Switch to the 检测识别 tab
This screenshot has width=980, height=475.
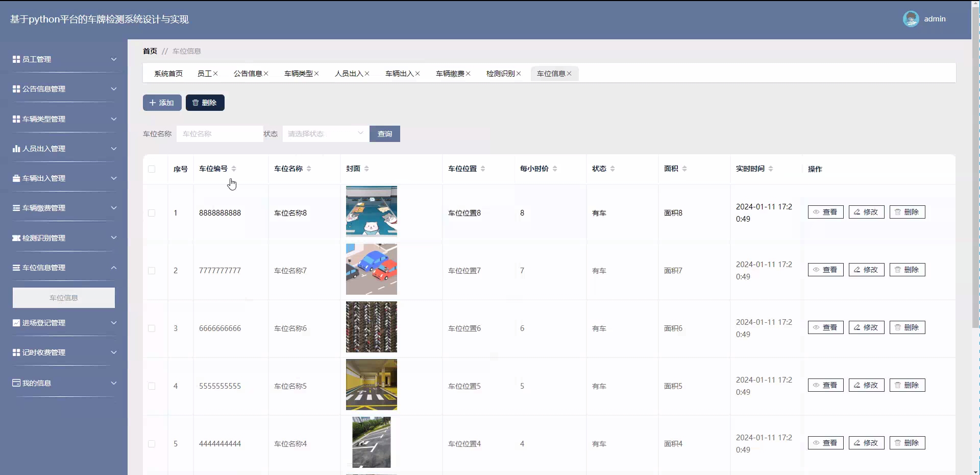[x=500, y=74]
